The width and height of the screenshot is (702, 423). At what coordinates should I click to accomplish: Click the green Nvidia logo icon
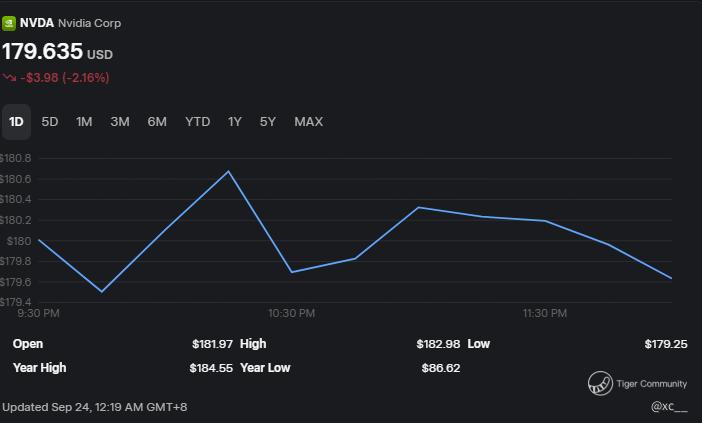point(9,23)
